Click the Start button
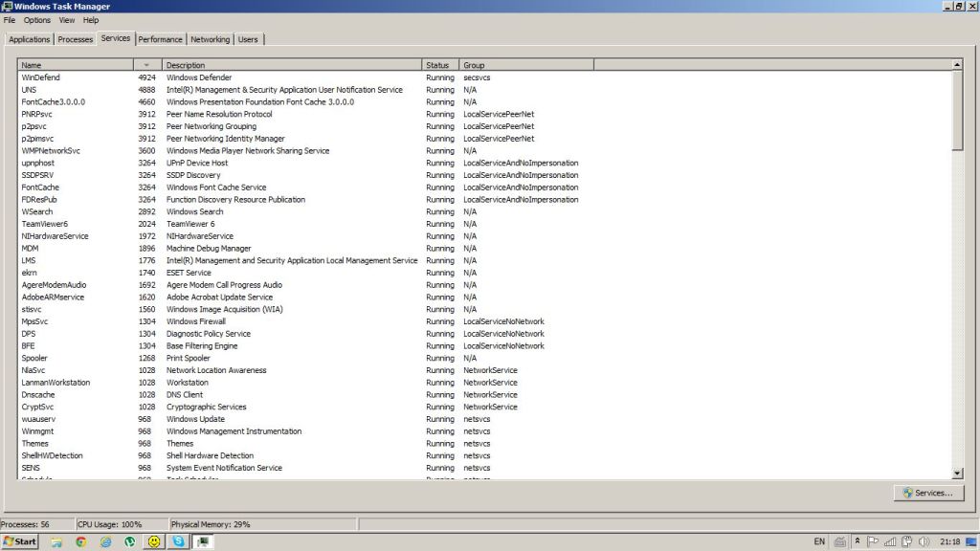The width and height of the screenshot is (980, 551). pos(20,541)
